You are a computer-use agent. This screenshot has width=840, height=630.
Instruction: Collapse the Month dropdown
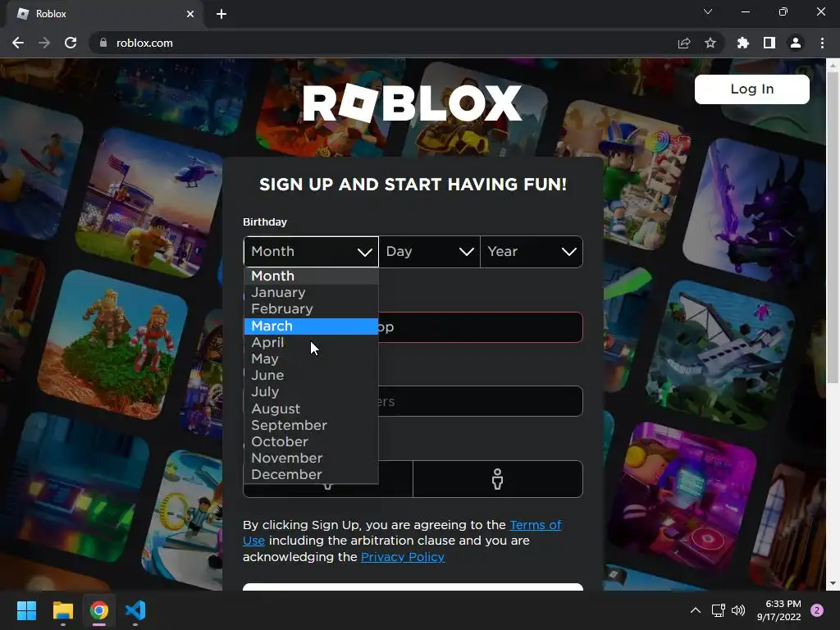[311, 252]
